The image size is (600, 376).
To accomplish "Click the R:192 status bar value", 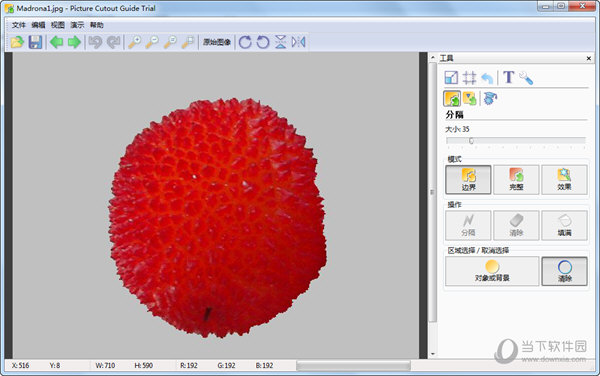I will coord(189,366).
